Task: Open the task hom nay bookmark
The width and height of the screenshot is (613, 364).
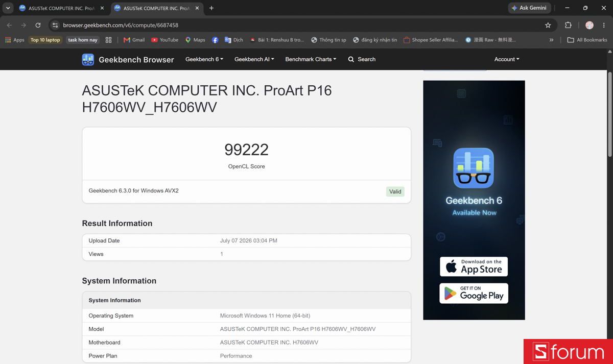Action: (x=83, y=40)
